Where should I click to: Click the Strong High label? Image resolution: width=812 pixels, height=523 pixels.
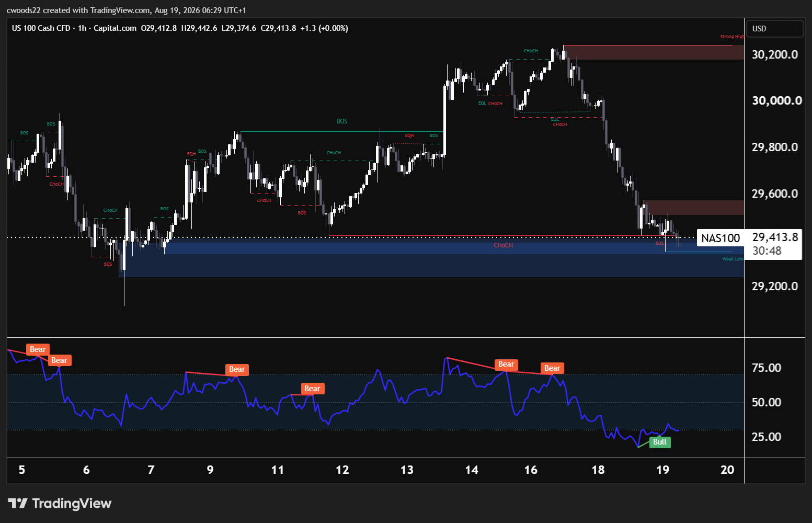731,37
